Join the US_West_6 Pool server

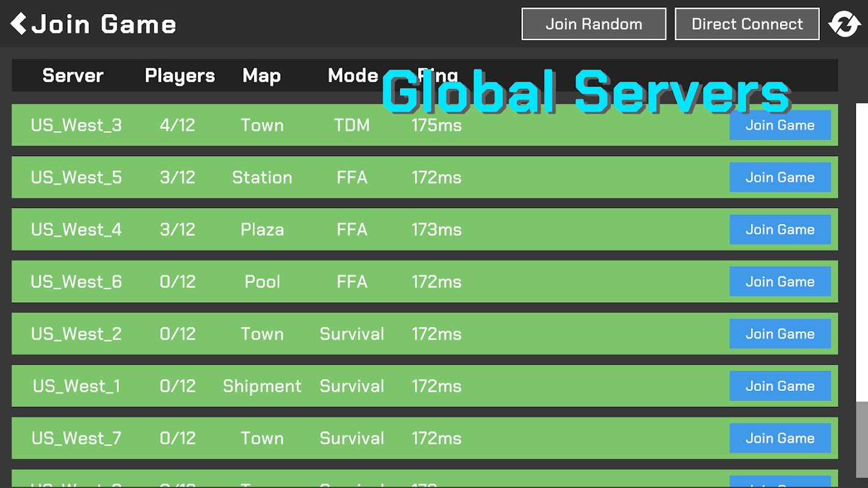[779, 282]
